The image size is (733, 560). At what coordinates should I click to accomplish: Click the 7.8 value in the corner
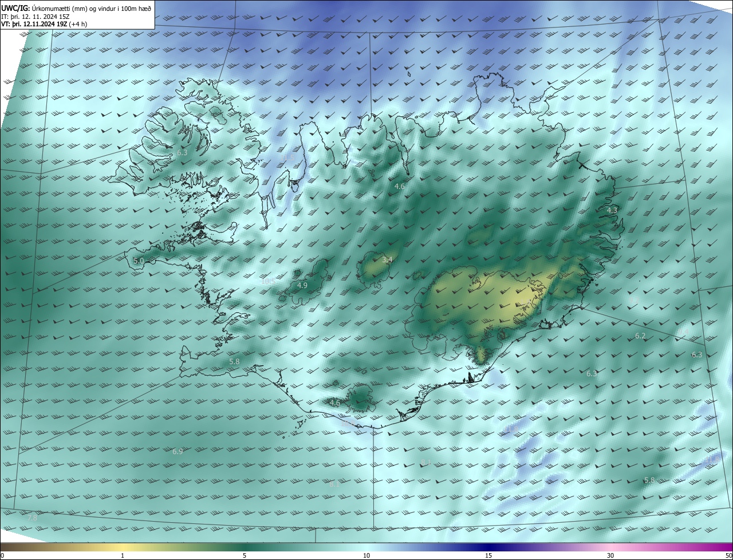pyautogui.click(x=32, y=518)
